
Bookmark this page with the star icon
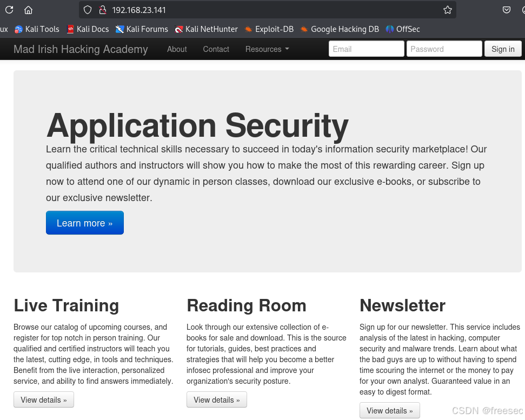point(447,10)
